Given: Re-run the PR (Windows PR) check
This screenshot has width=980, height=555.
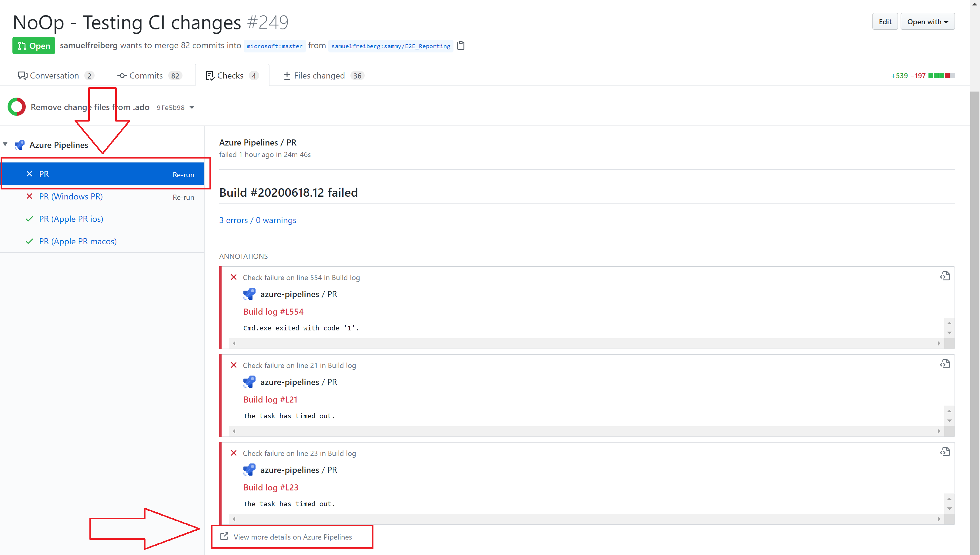Looking at the screenshot, I should point(183,197).
